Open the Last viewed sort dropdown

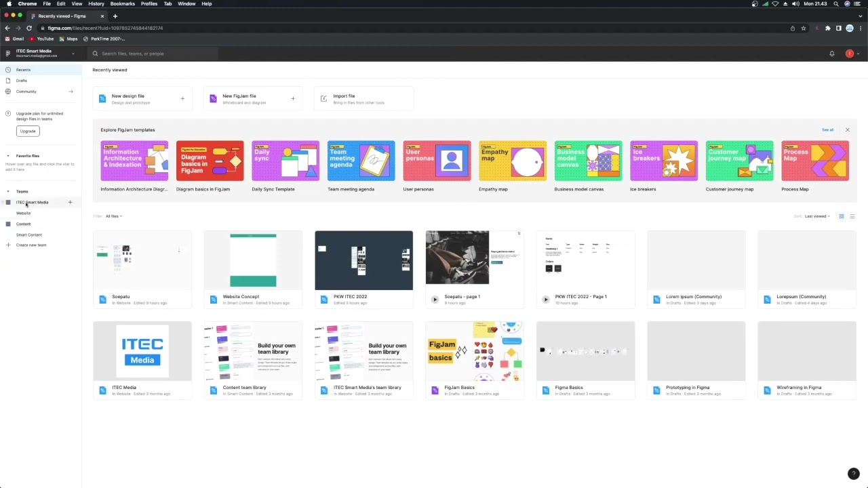point(817,216)
